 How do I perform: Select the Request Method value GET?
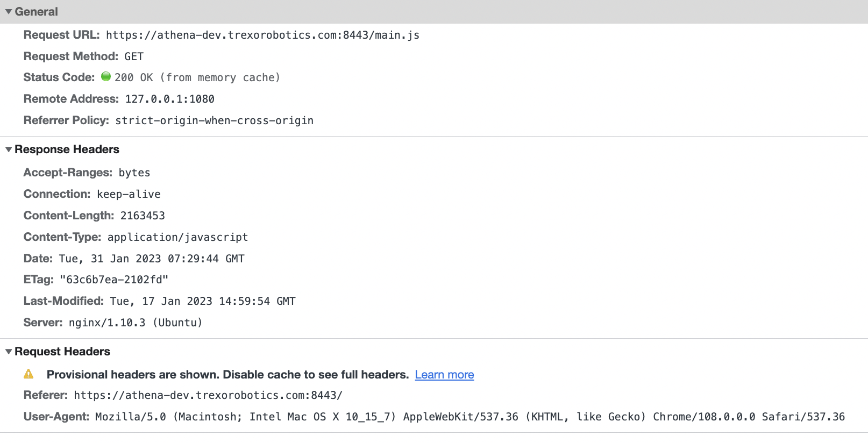[x=134, y=56]
